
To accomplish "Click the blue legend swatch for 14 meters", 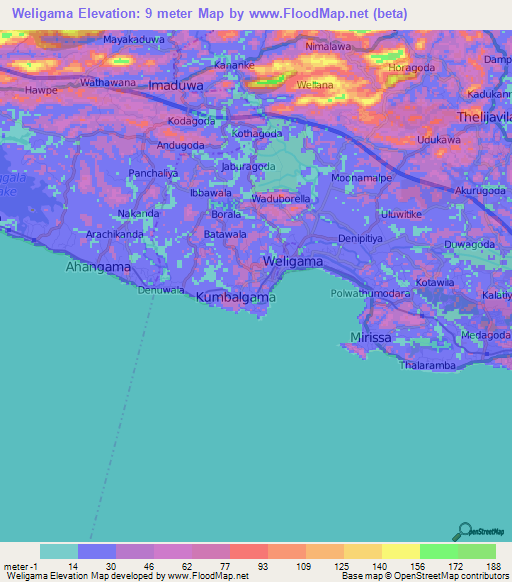I will point(97,551).
